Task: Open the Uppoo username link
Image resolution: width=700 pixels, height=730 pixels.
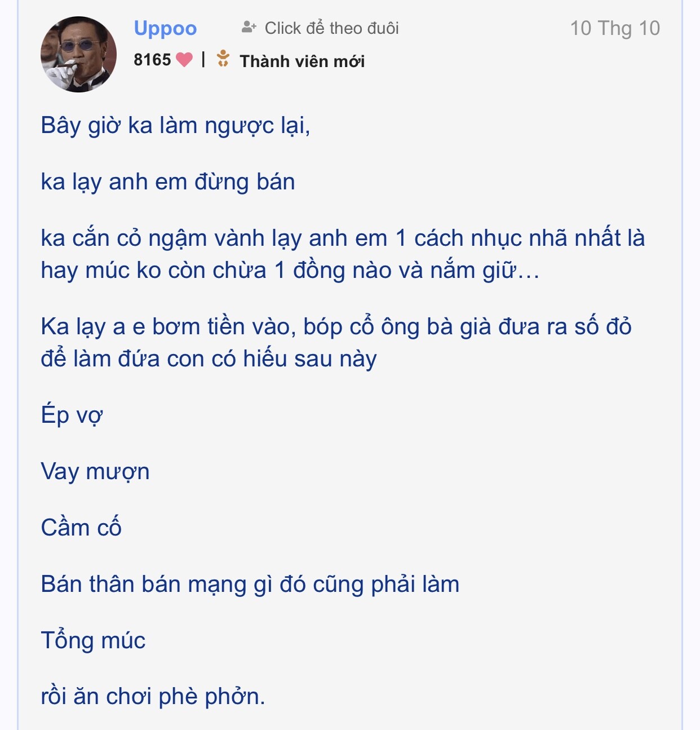Action: pos(165,28)
